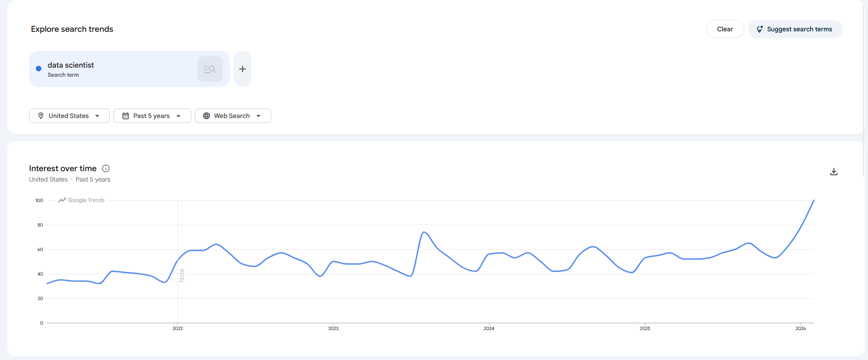This screenshot has width=868, height=360.
Task: Click the trend line peak at 100
Action: pyautogui.click(x=813, y=200)
